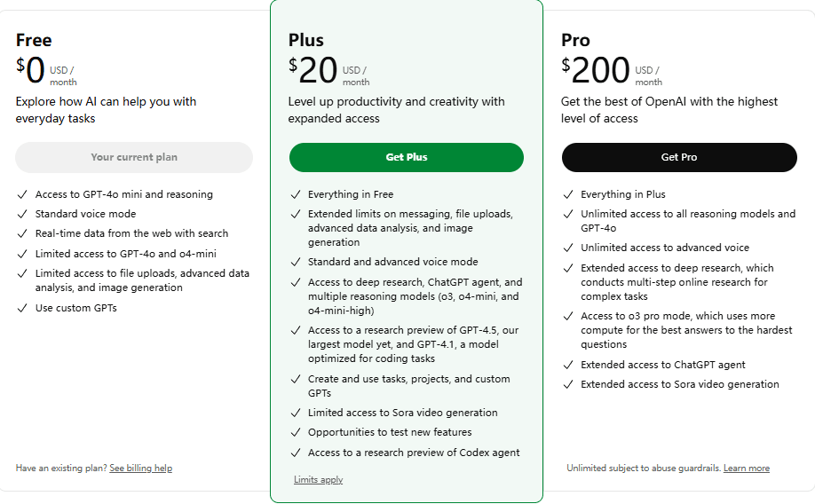Screen dimensions: 815x504
Task: Click the Plus plan heading
Action: 305,40
